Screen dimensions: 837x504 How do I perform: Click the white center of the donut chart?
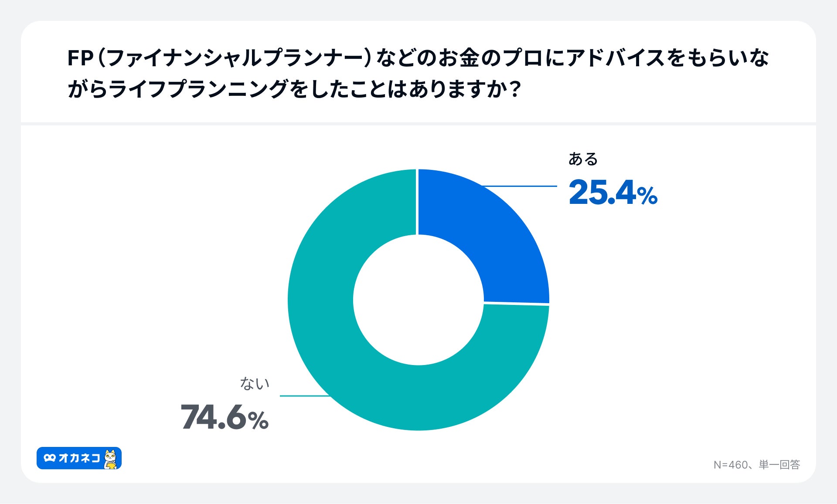pyautogui.click(x=418, y=300)
